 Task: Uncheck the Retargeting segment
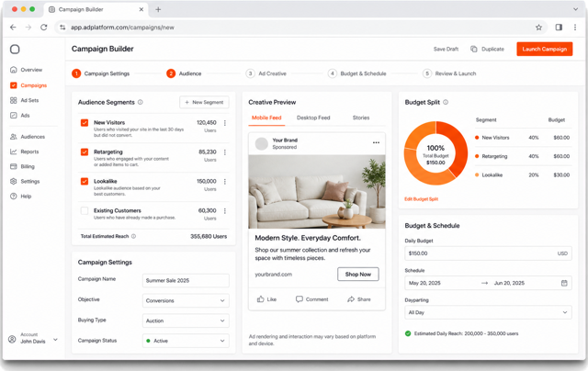click(85, 152)
